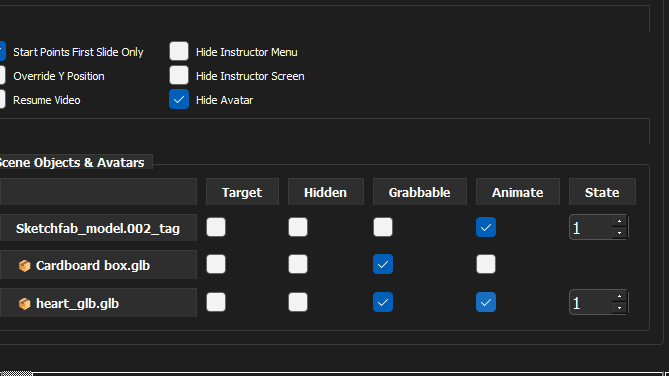Image resolution: width=669 pixels, height=376 pixels.
Task: Click the Target column header
Action: pyautogui.click(x=242, y=192)
